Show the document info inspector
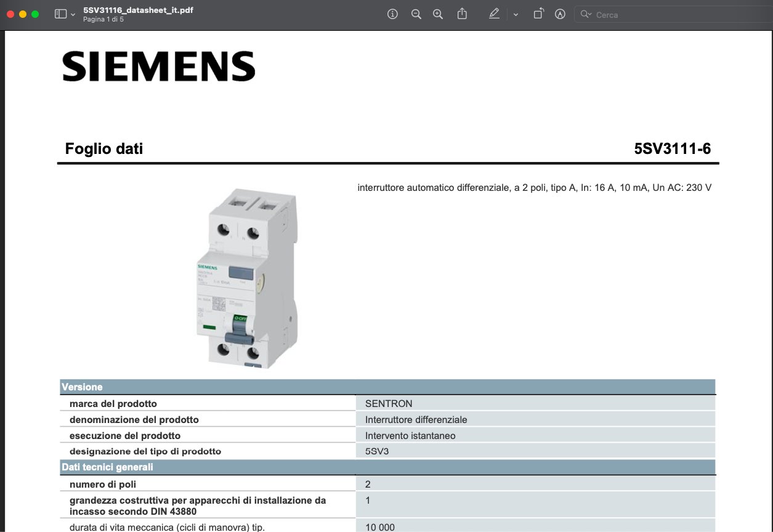 392,14
